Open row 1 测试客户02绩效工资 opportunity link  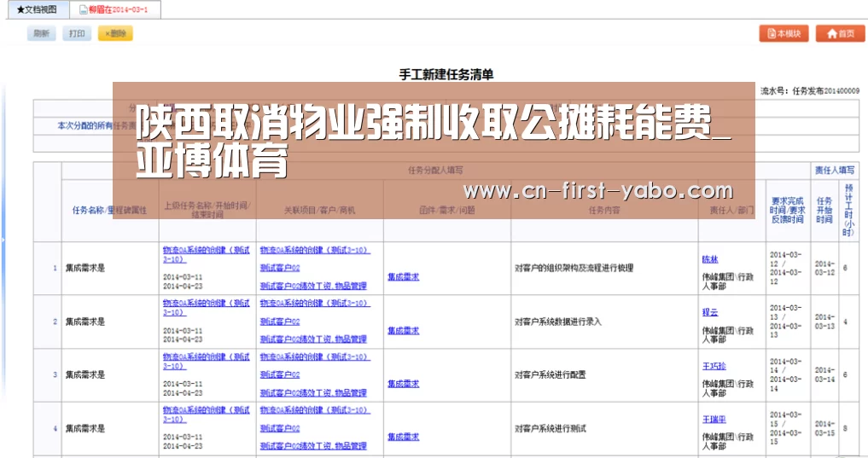tap(313, 286)
